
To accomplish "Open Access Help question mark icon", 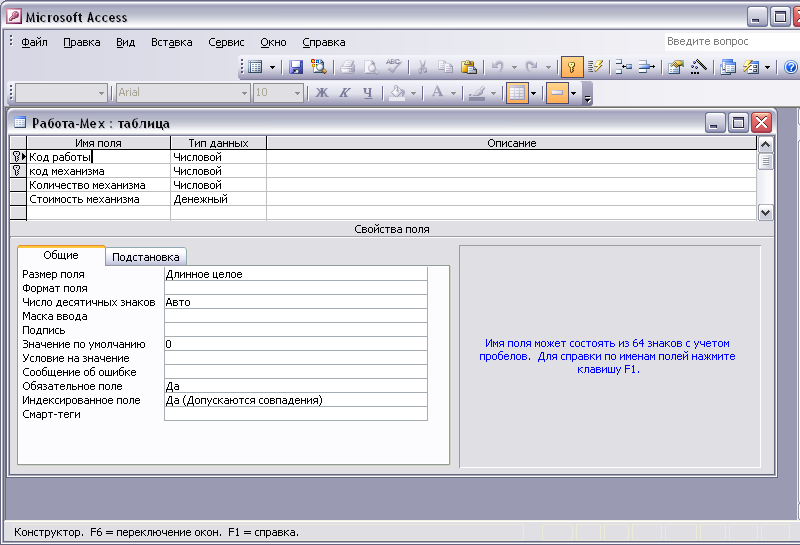I will pos(791,67).
